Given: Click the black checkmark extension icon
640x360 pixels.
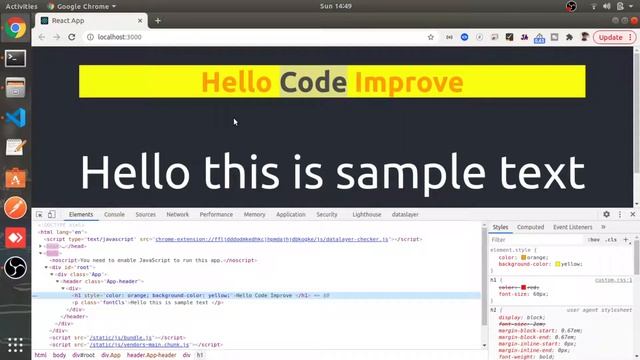Looking at the screenshot, I should 509,37.
